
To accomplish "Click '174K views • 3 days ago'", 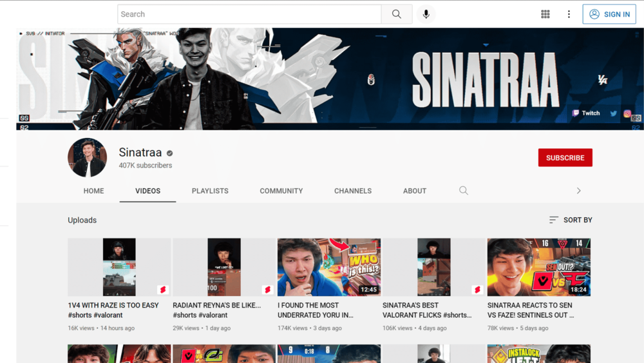I will (309, 328).
